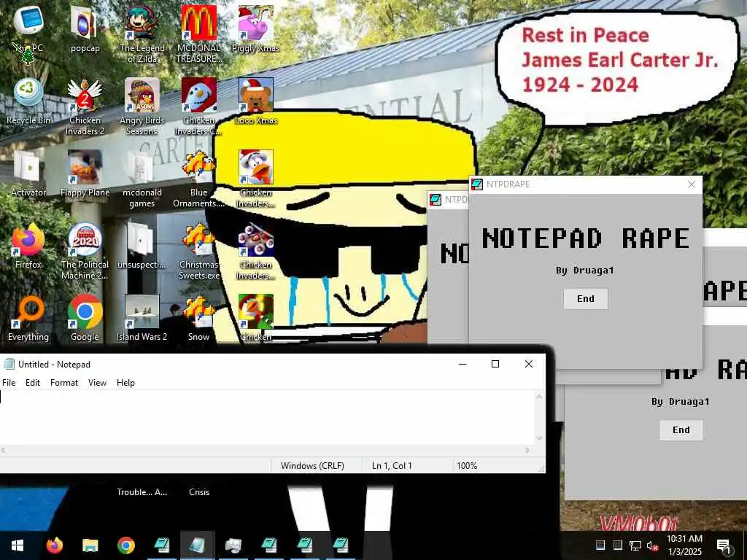Open the notification center icon

tap(724, 545)
